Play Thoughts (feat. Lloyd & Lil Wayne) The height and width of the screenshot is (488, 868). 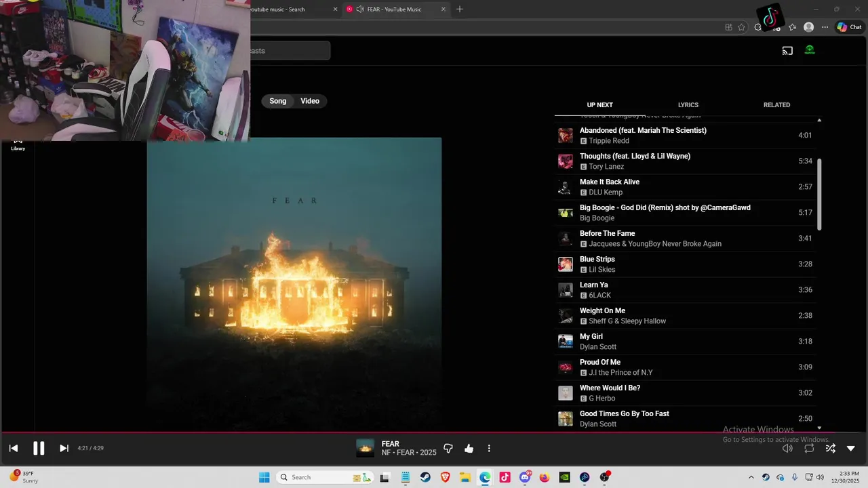click(685, 161)
